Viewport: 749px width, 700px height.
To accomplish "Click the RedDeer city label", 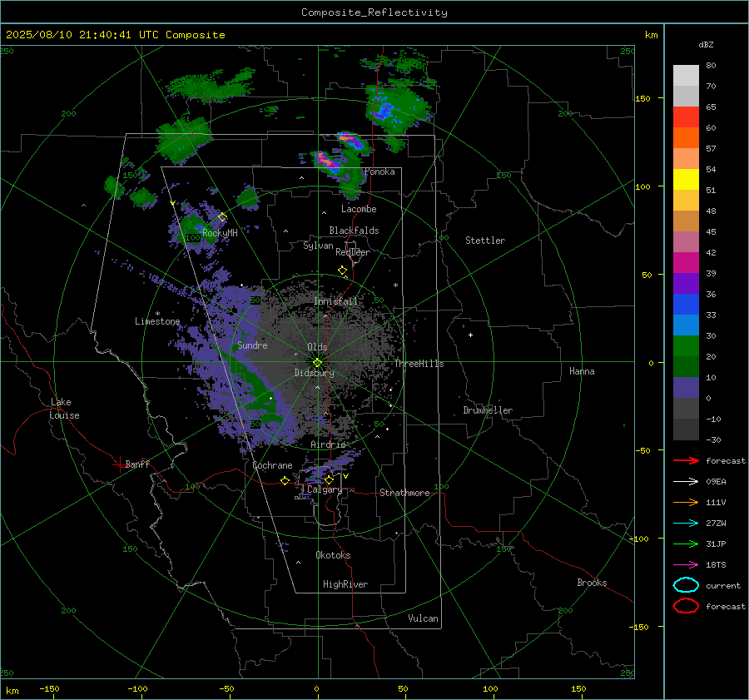I will [x=353, y=252].
